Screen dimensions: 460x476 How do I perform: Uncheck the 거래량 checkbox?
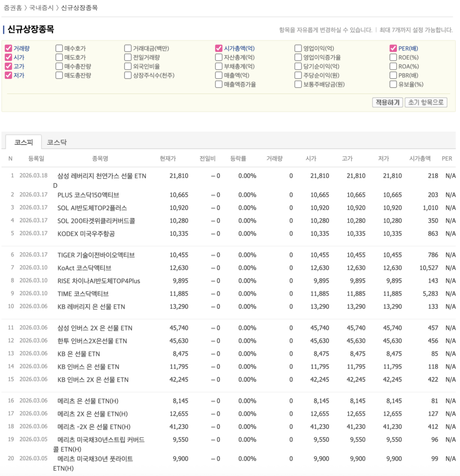coord(8,48)
